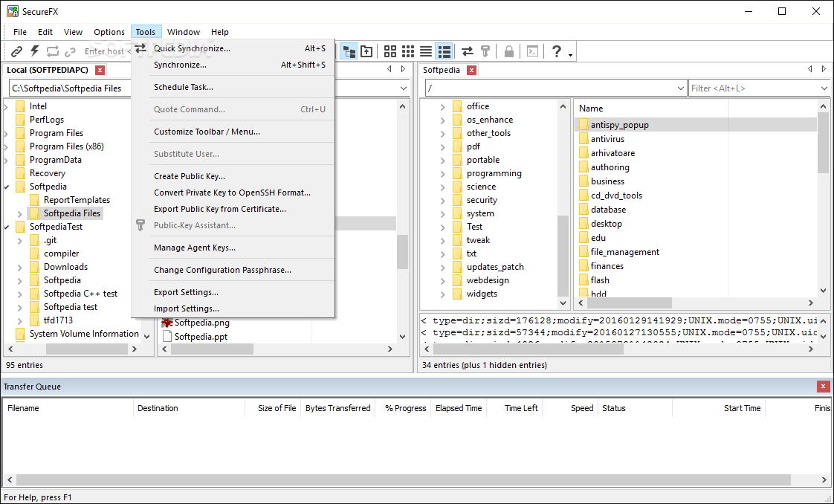Close the Local (SOFTPEDIAPC) tab with red X
834x504 pixels.
tap(100, 70)
